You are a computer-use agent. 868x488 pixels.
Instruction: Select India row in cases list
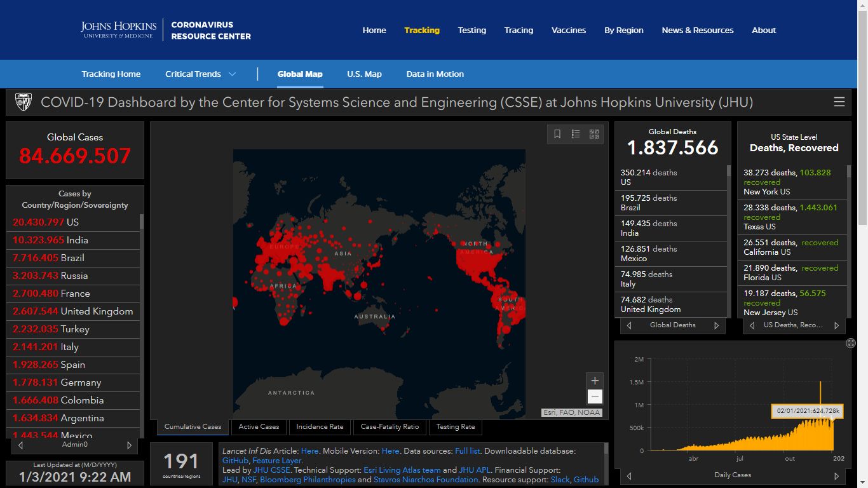[x=72, y=240]
